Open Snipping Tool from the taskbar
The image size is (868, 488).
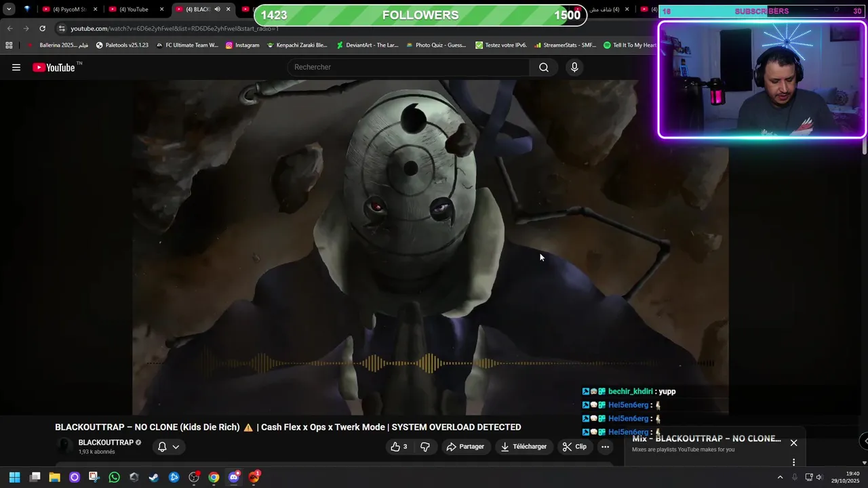click(x=94, y=477)
